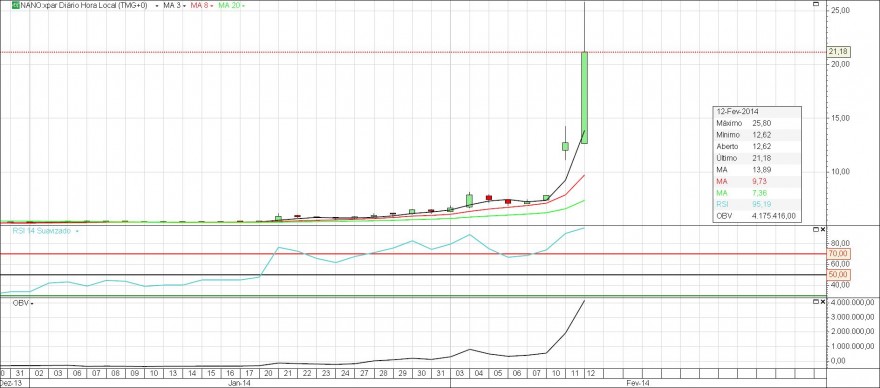880x388 pixels.
Task: Click the 50,00 RSI midline level tag
Action: [x=838, y=275]
